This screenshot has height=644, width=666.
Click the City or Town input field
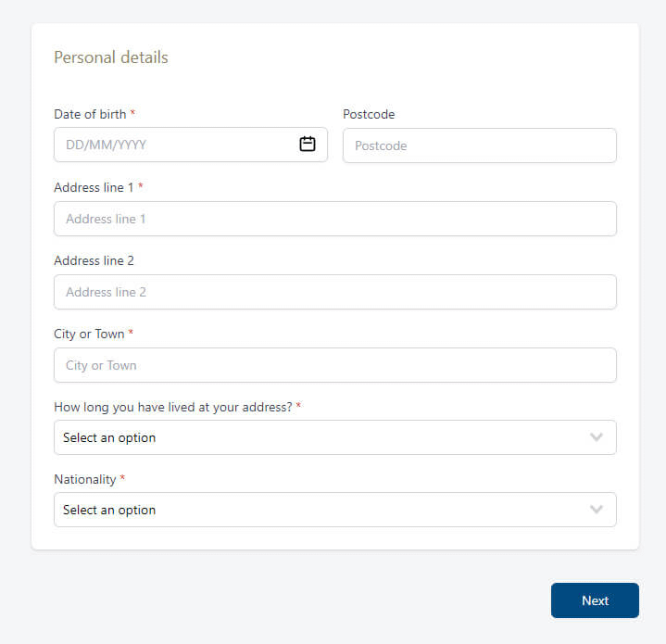tap(334, 365)
